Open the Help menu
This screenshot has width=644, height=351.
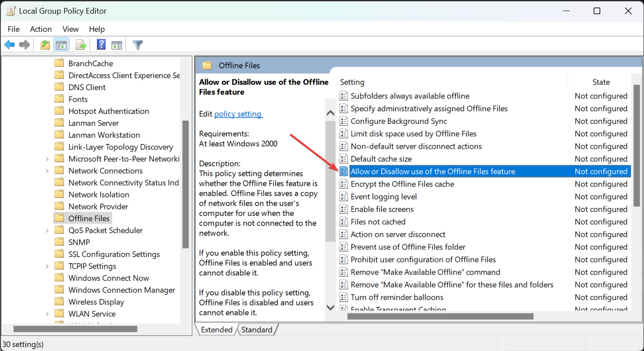click(97, 29)
